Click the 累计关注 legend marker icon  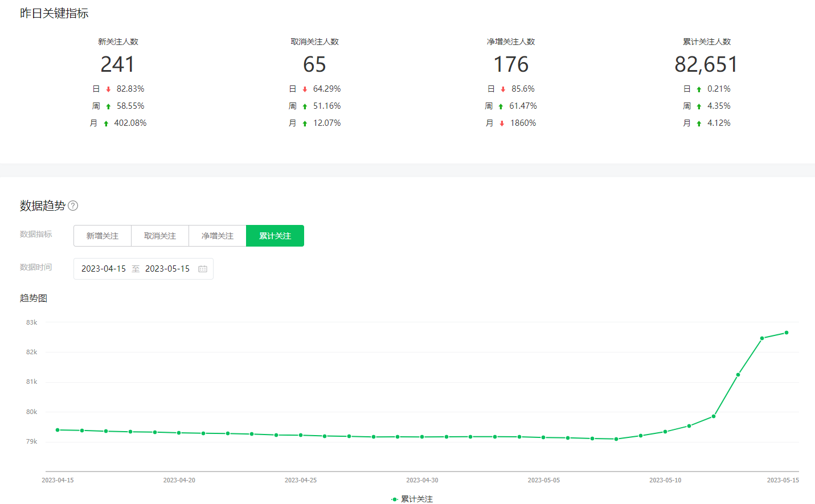tap(395, 499)
